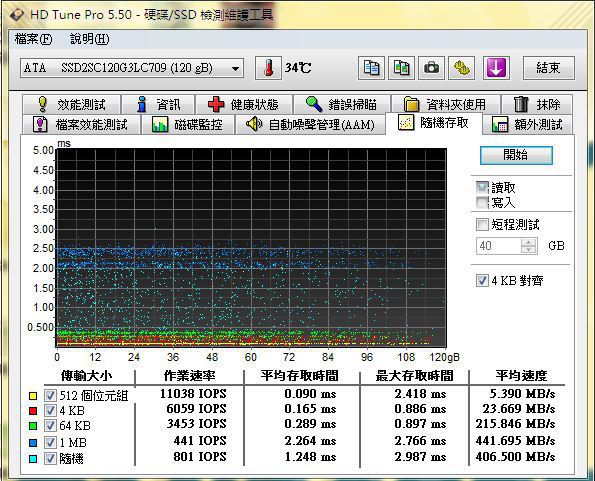Click the purple download arrow icon
The image size is (595, 481).
pos(496,68)
